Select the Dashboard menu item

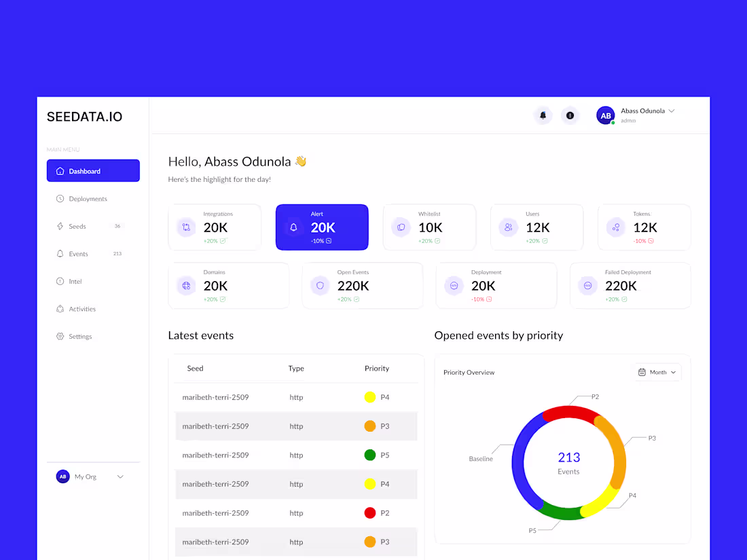click(84, 170)
